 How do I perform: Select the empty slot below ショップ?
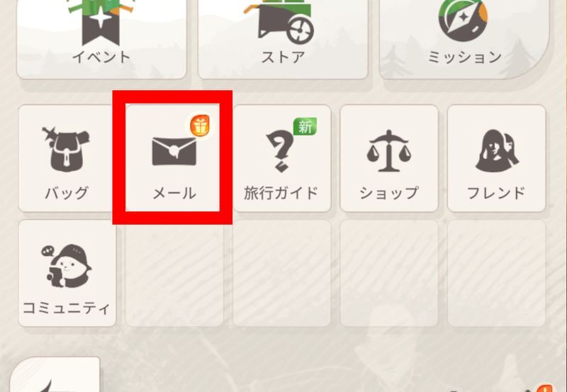point(389,274)
